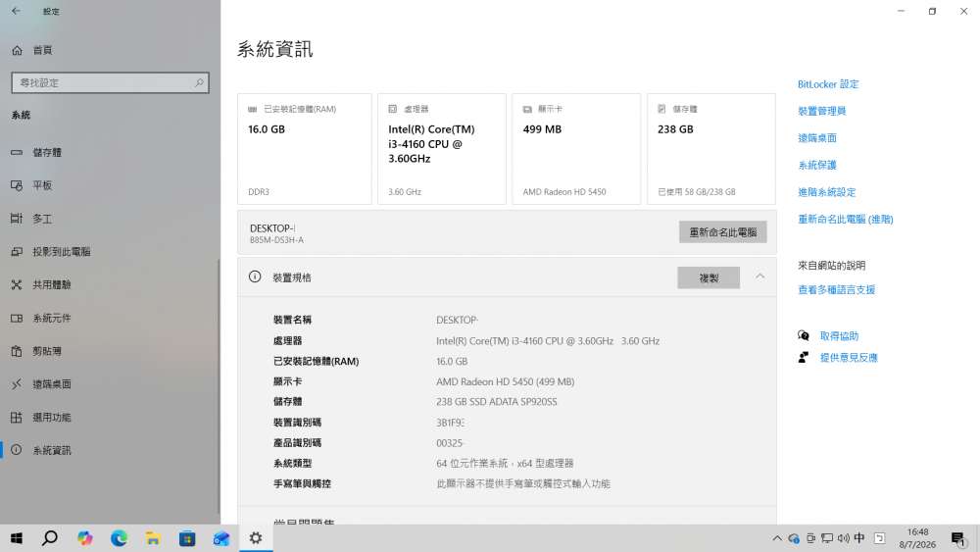980x552 pixels.
Task: Click the 複製 button
Action: (709, 277)
